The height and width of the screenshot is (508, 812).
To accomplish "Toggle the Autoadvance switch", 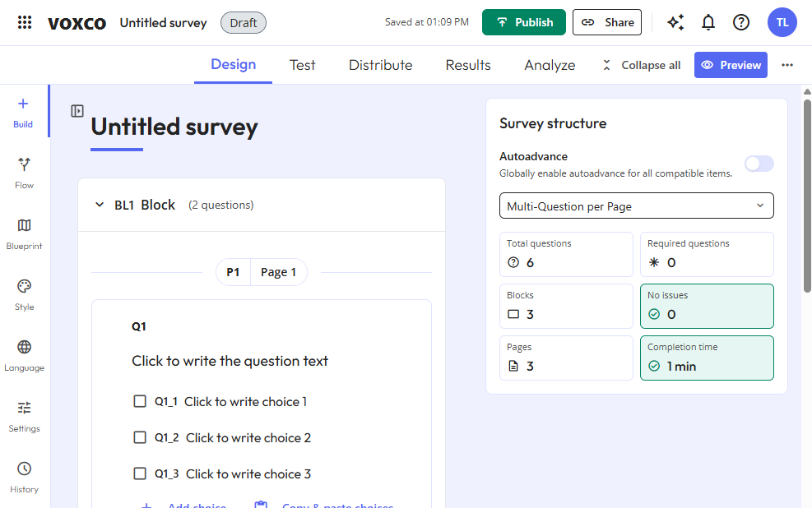I will [759, 164].
